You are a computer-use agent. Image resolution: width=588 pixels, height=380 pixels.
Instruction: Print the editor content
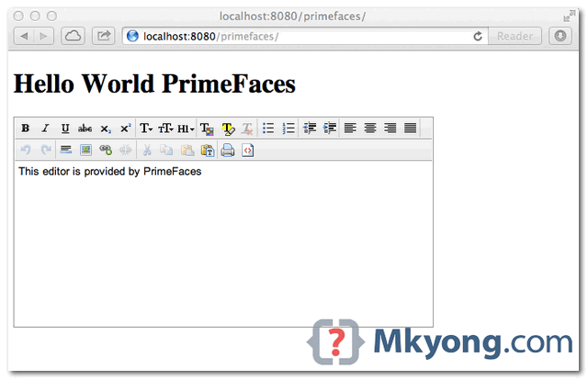[228, 150]
